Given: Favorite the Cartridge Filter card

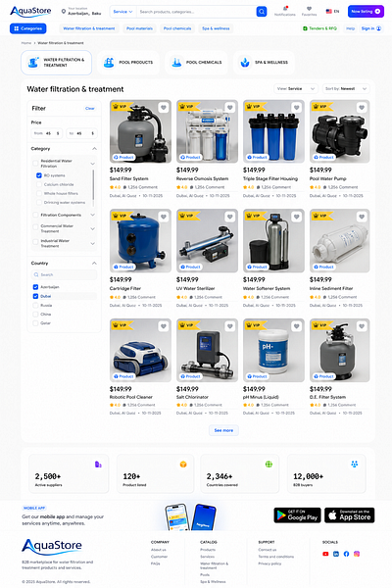Looking at the screenshot, I should (164, 217).
